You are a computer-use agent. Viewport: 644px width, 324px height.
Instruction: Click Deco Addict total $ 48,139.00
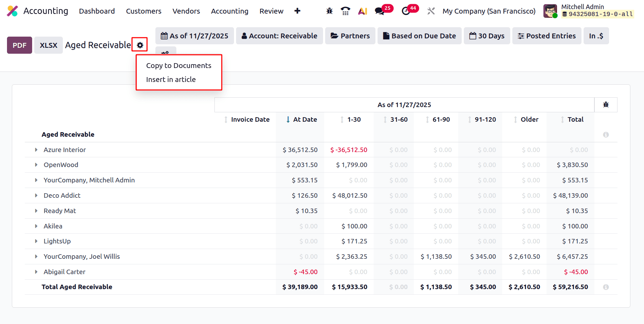point(570,196)
